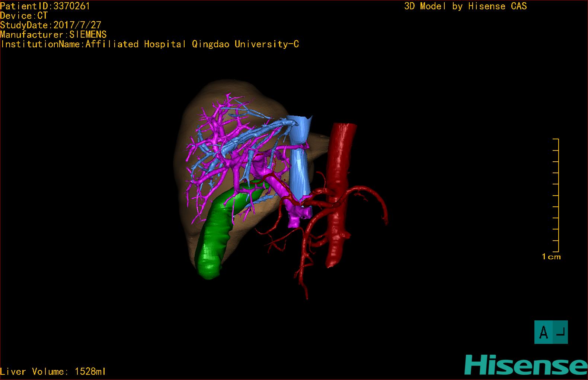This screenshot has width=588, height=380.
Task: Click the '3D Model by Hisense CAS' text
Action: pos(466,6)
